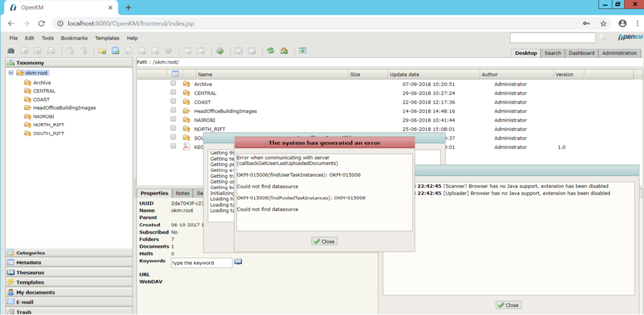The image size is (644, 315).
Task: Click the green refresh arrows icon
Action: (x=270, y=51)
